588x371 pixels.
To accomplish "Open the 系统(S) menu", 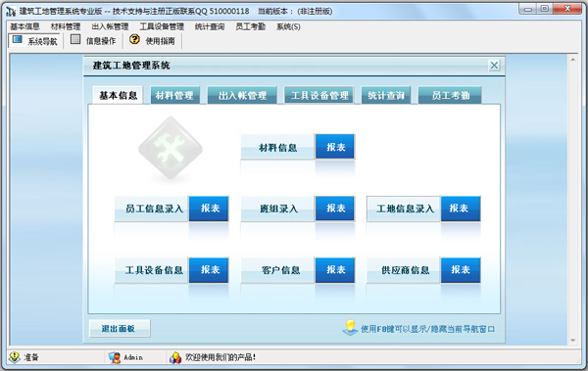I will tap(288, 26).
